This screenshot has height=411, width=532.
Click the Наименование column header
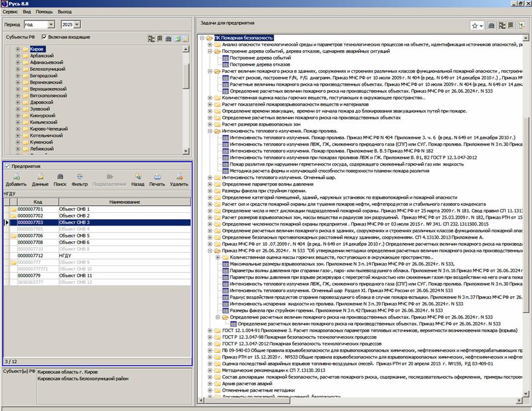click(124, 202)
